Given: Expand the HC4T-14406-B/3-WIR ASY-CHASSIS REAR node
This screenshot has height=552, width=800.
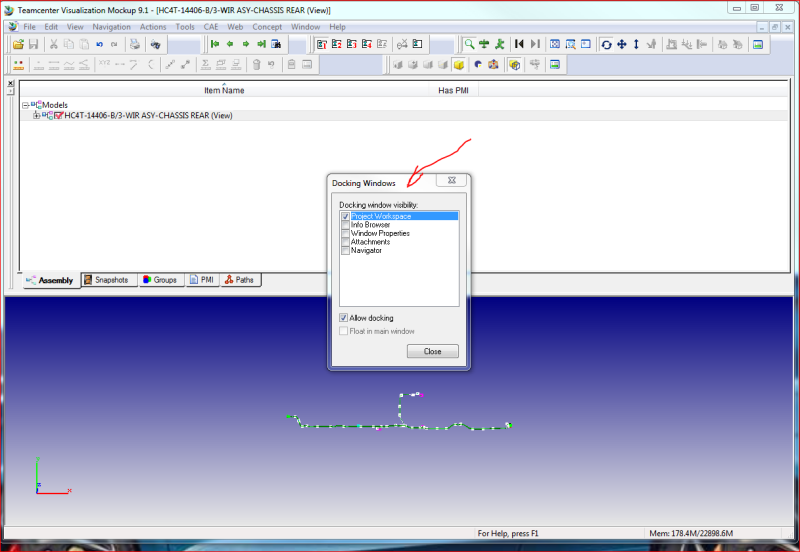Looking at the screenshot, I should click(x=36, y=116).
